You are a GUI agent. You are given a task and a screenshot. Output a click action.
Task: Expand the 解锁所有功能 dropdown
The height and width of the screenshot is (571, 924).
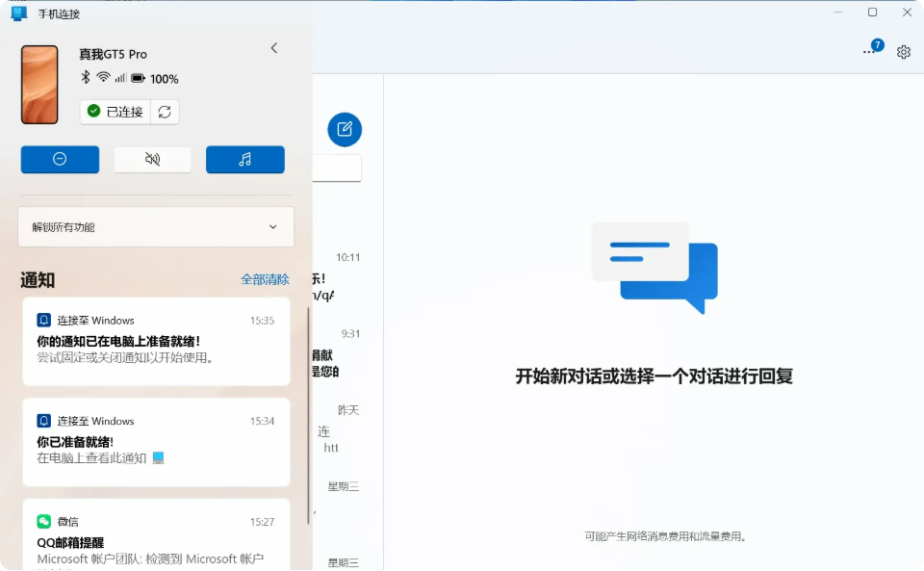pyautogui.click(x=154, y=227)
